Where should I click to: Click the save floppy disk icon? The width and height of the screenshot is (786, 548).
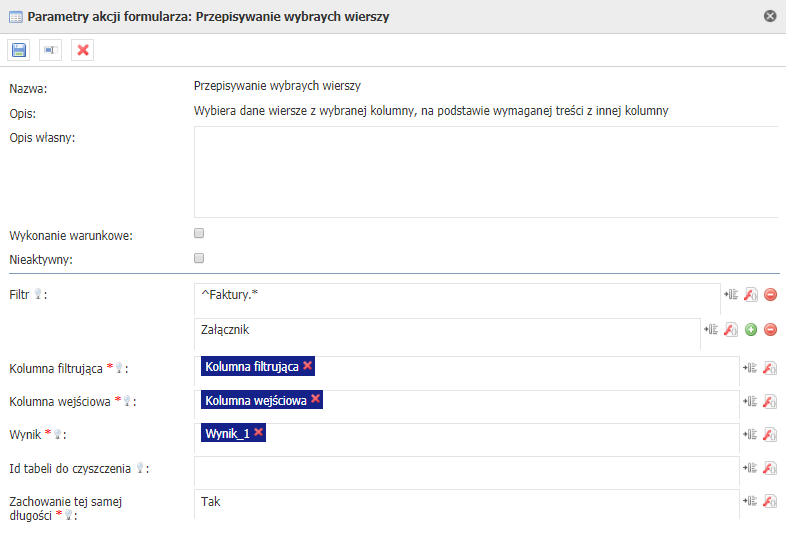(x=18, y=50)
